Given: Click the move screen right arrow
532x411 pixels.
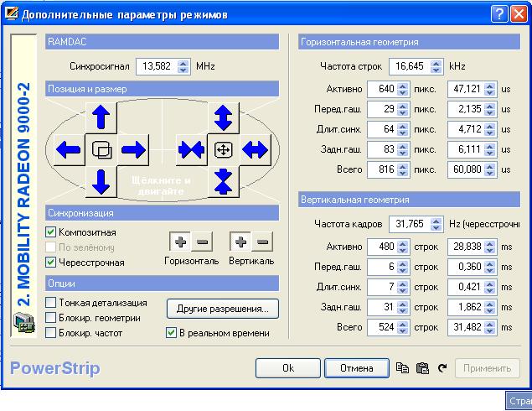Looking at the screenshot, I should coord(132,150).
